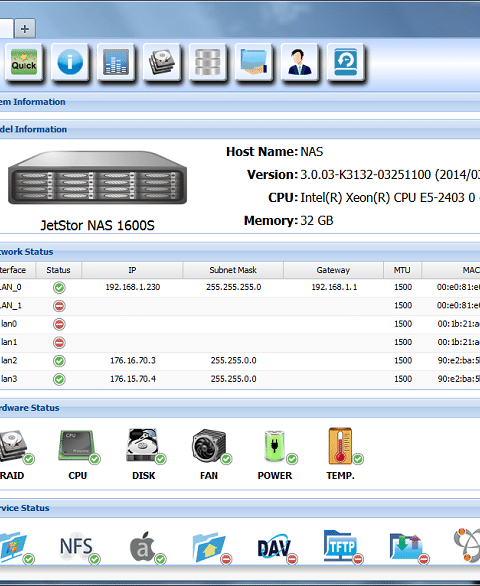Select gateway 192.168.1.1
The height and width of the screenshot is (586, 480).
click(x=334, y=287)
